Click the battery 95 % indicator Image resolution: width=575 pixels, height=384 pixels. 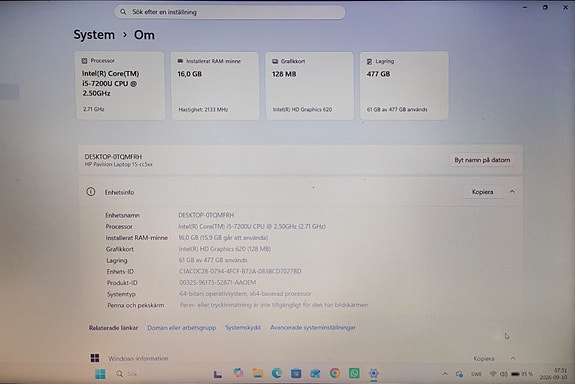click(x=521, y=374)
